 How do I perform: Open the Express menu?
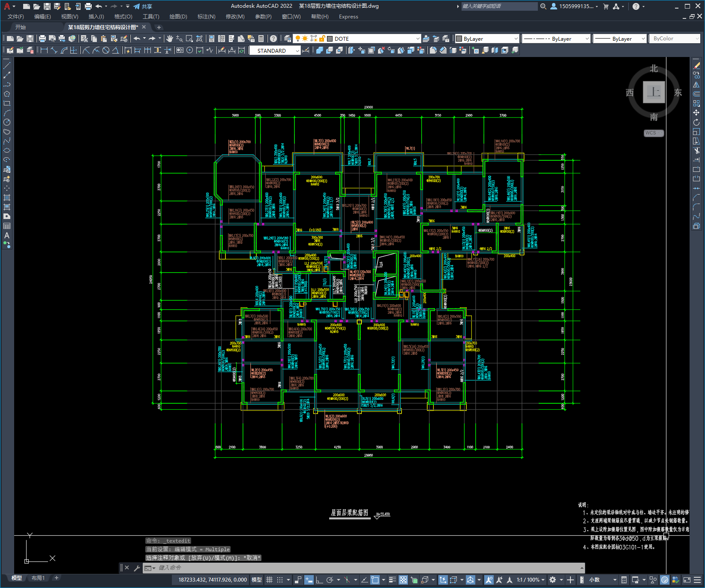point(348,17)
